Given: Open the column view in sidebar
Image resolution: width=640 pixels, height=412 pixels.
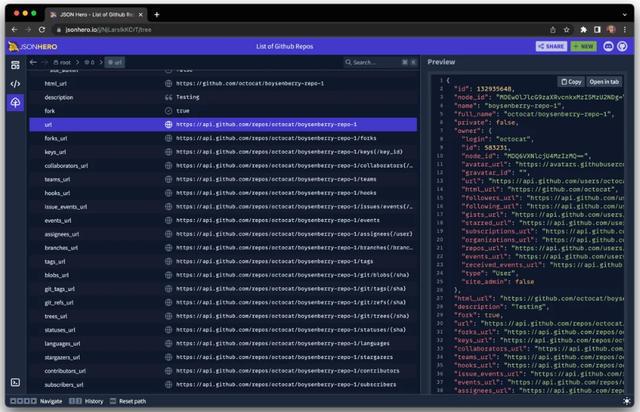Looking at the screenshot, I should pos(15,65).
